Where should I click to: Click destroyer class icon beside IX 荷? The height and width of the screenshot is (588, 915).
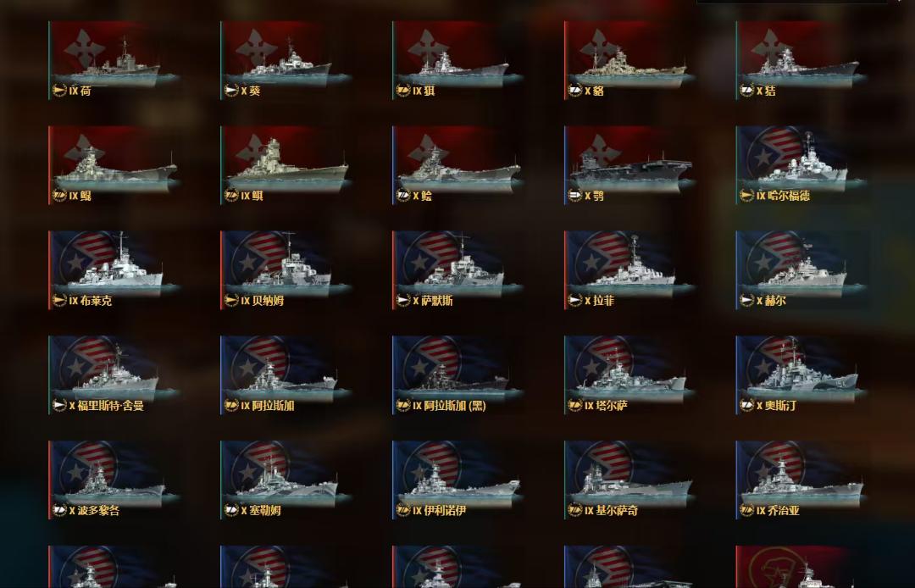click(x=59, y=91)
